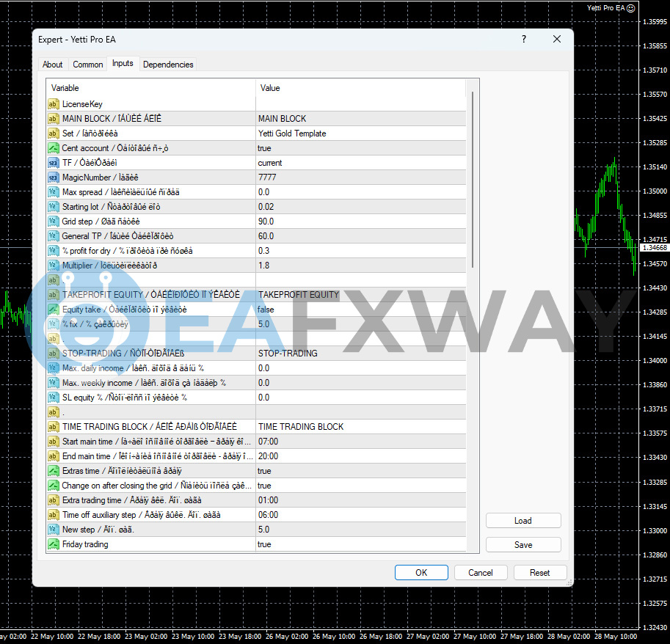The width and height of the screenshot is (670, 644).
Task: Click the string icon beside Start main time
Action: (x=53, y=442)
